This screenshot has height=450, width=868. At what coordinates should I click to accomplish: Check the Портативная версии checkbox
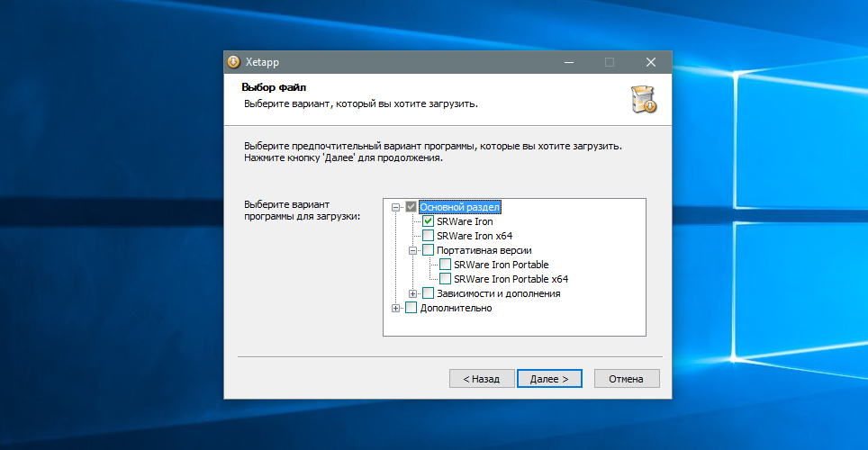click(x=428, y=250)
